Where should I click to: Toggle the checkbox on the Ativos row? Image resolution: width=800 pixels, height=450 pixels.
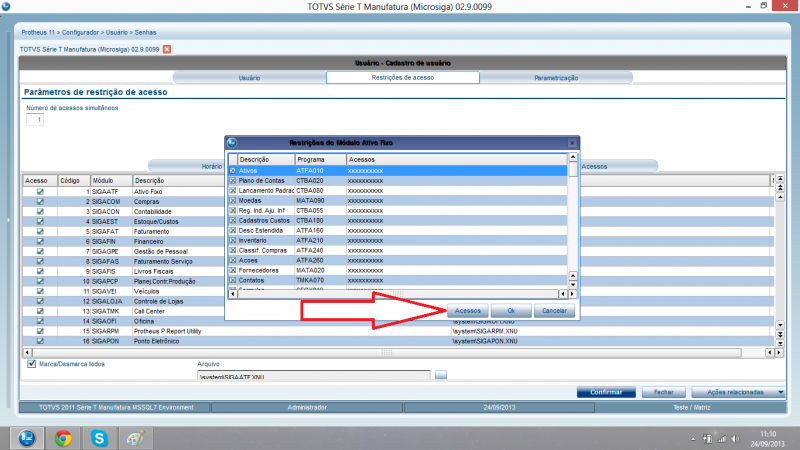pyautogui.click(x=233, y=171)
